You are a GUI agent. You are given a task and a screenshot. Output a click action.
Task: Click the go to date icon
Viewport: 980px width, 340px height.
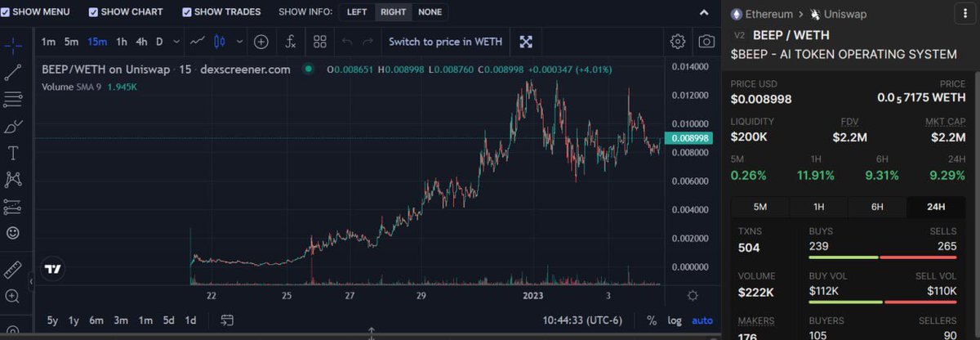tap(228, 320)
